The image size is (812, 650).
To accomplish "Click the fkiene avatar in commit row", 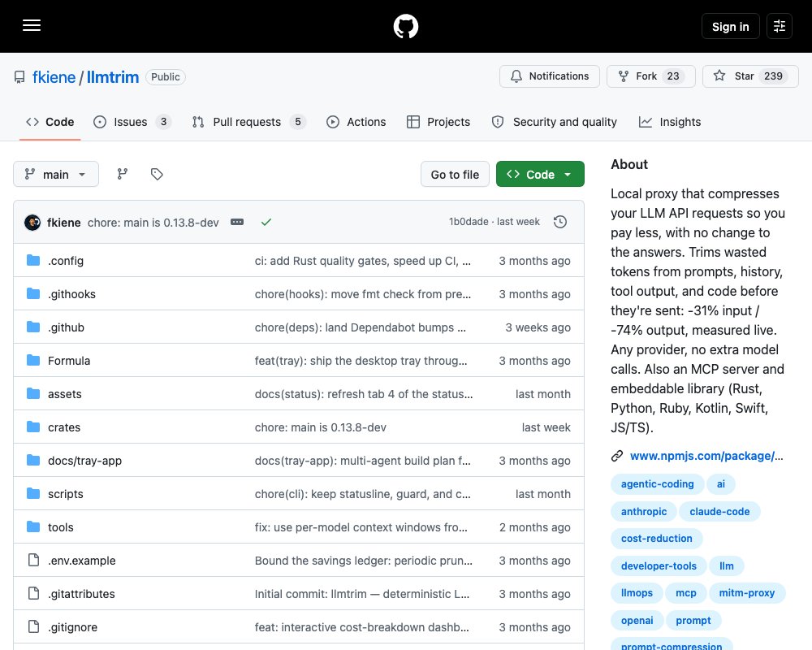I will (32, 223).
